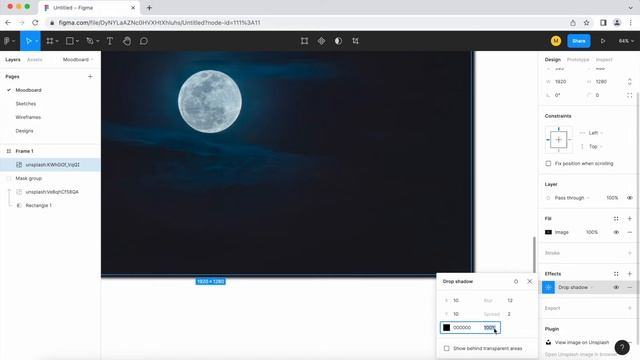
Task: Open Pass through blend mode dropdown
Action: pyautogui.click(x=572, y=198)
